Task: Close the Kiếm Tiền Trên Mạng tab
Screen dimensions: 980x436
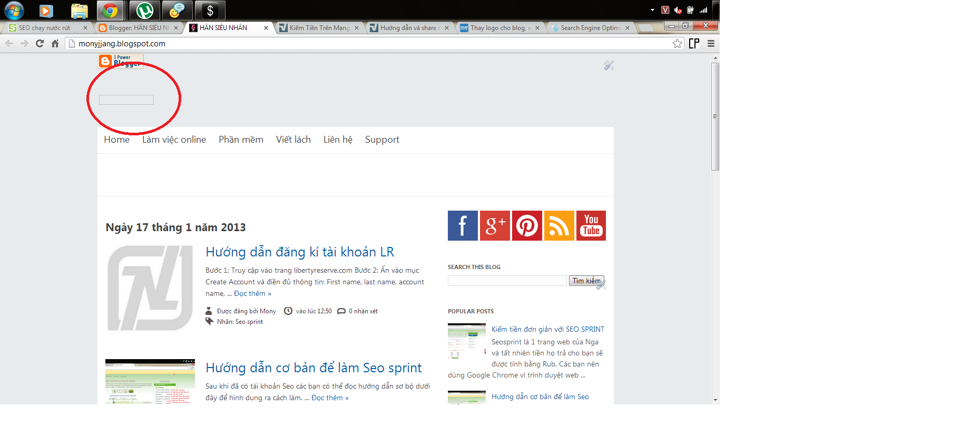Action: [x=357, y=28]
